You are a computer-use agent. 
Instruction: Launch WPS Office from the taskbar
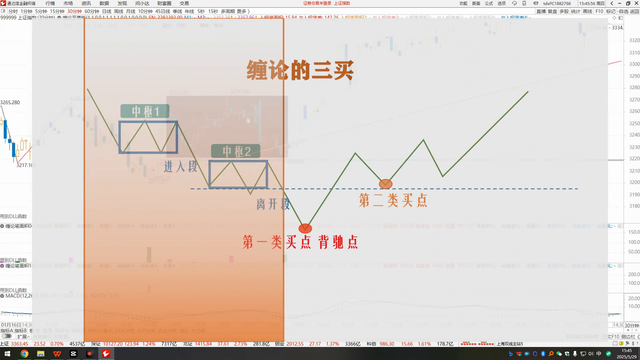click(57, 353)
